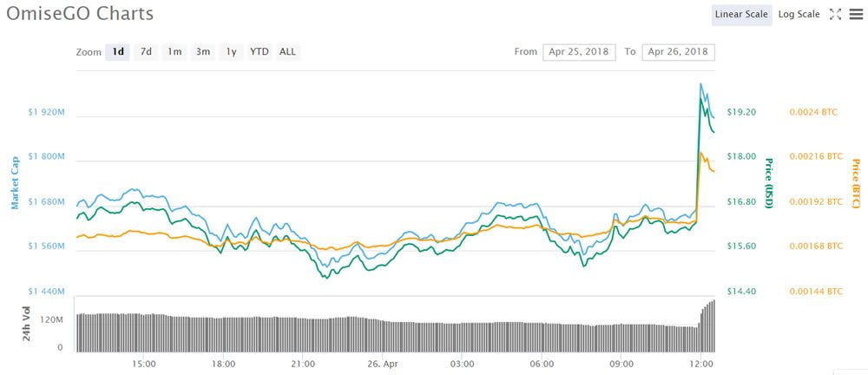Click the 0.00168 BTC axis label
Screen dimensions: 868x375
click(x=815, y=246)
